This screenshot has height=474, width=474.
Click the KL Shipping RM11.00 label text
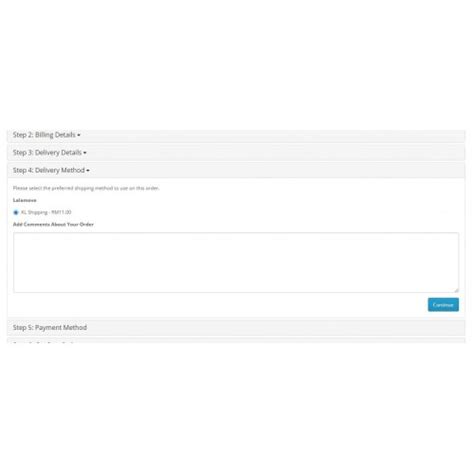point(46,212)
